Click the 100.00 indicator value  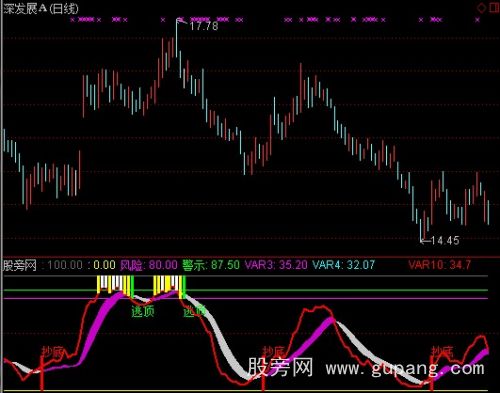point(65,265)
